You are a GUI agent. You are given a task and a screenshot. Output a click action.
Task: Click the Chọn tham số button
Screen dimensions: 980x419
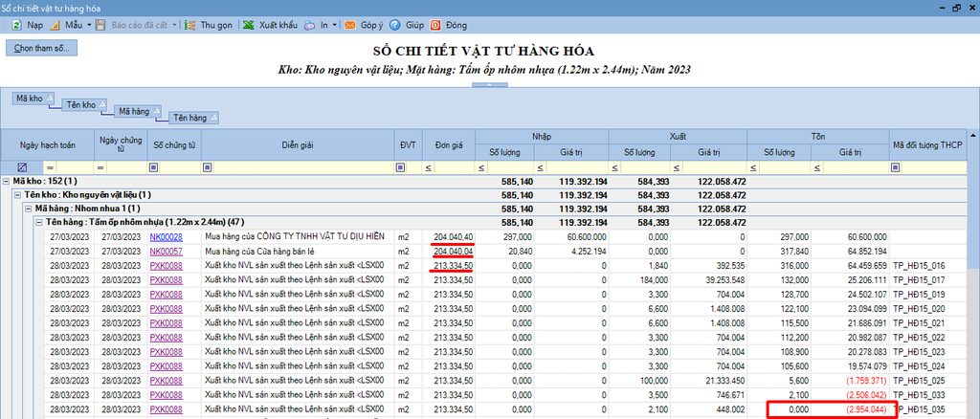coord(41,48)
